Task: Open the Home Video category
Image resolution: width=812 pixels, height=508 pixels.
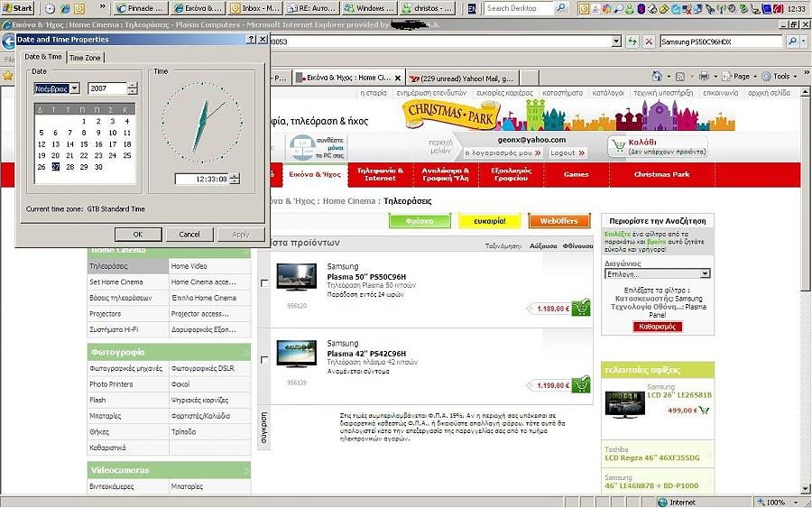Action: [189, 266]
